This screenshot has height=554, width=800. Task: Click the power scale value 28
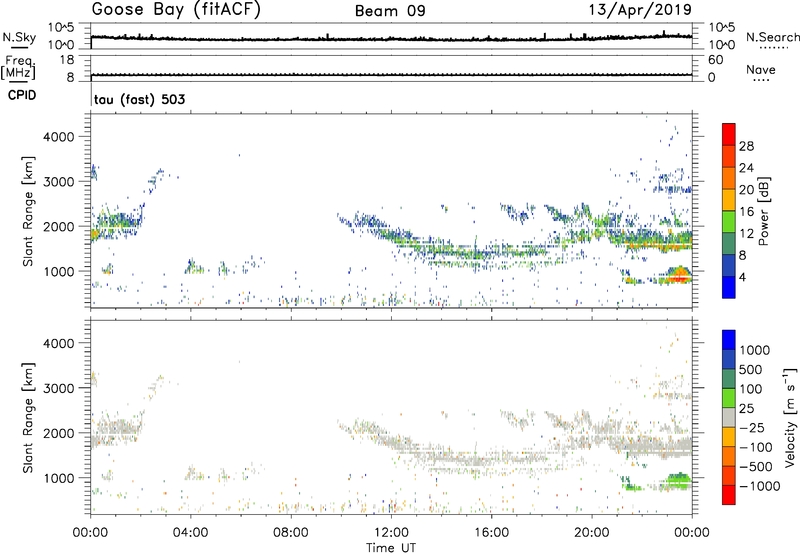coord(746,146)
